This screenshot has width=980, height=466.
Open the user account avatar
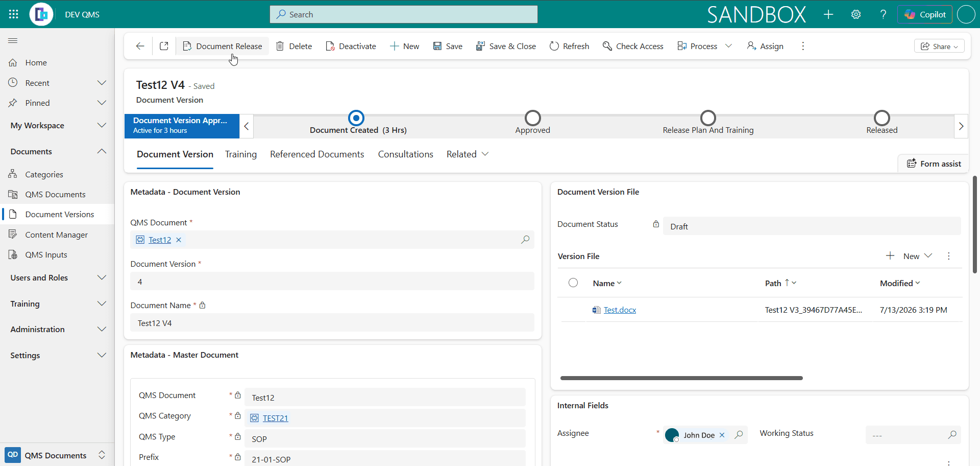966,14
